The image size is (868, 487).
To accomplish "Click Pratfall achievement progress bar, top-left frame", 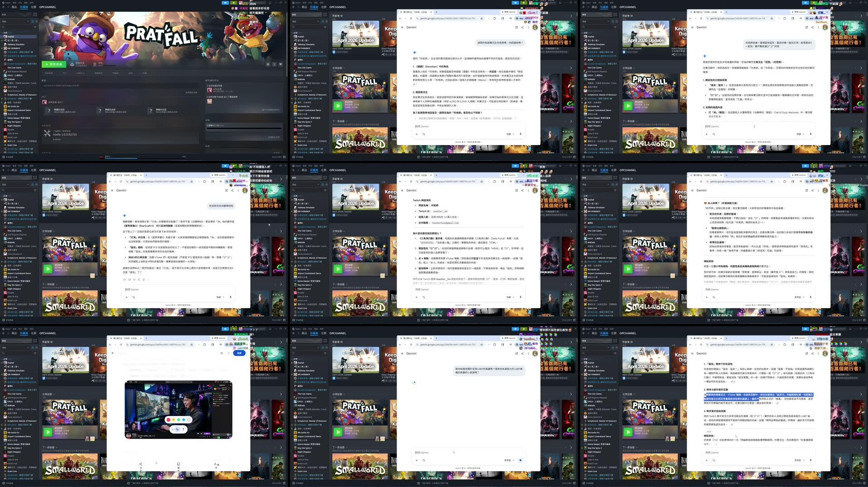I will tap(244, 128).
